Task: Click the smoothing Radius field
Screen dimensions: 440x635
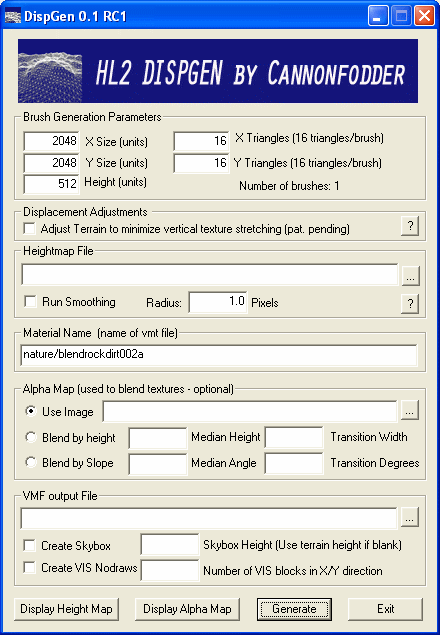Action: [218, 302]
